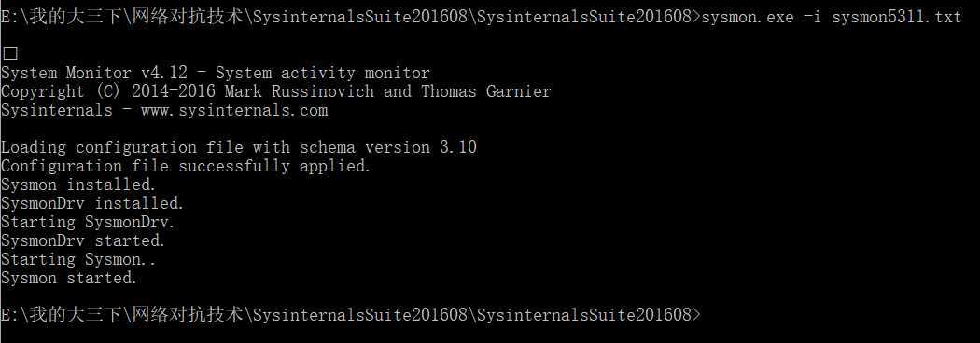Image resolution: width=980 pixels, height=343 pixels.
Task: Click the -i install flag
Action: 813,17
